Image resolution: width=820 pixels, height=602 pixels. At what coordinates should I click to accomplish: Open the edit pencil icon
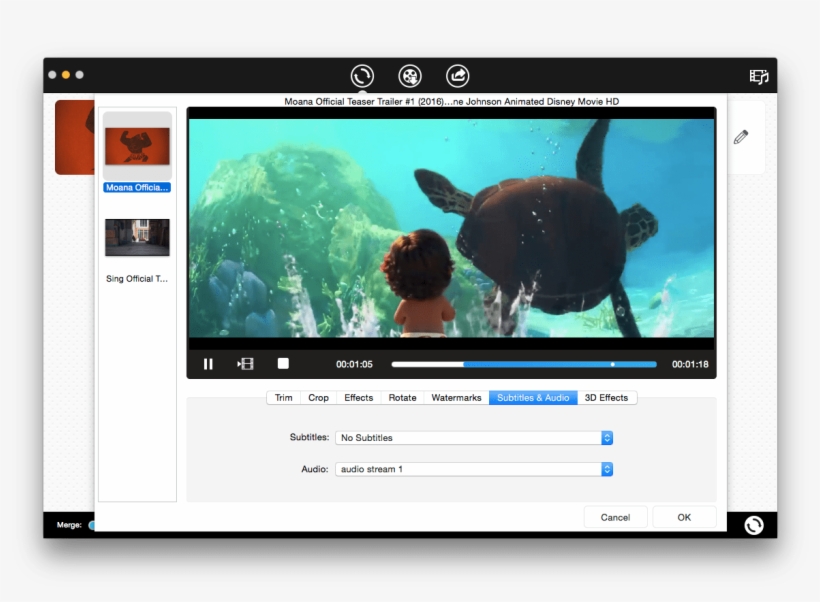[740, 136]
